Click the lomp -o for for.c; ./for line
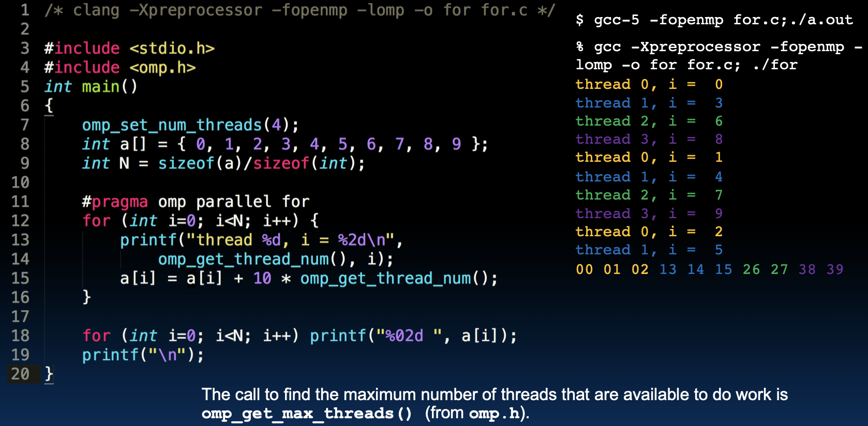This screenshot has height=426, width=868. tap(686, 65)
